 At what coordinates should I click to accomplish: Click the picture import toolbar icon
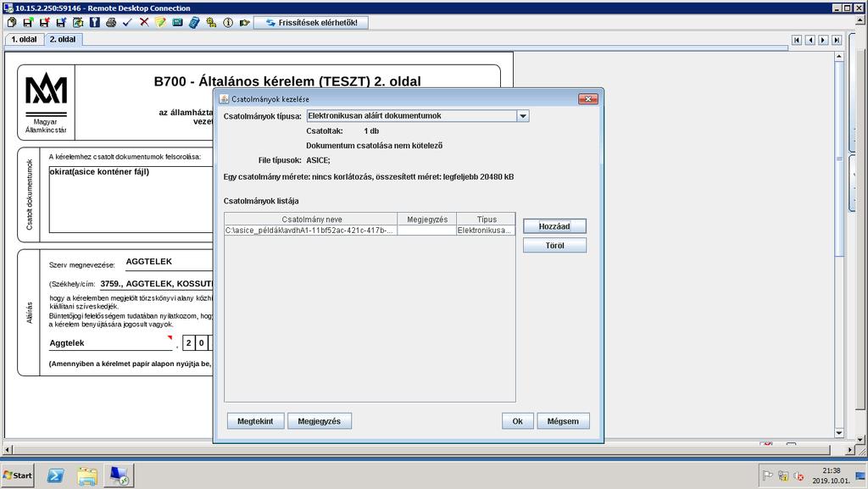78,23
